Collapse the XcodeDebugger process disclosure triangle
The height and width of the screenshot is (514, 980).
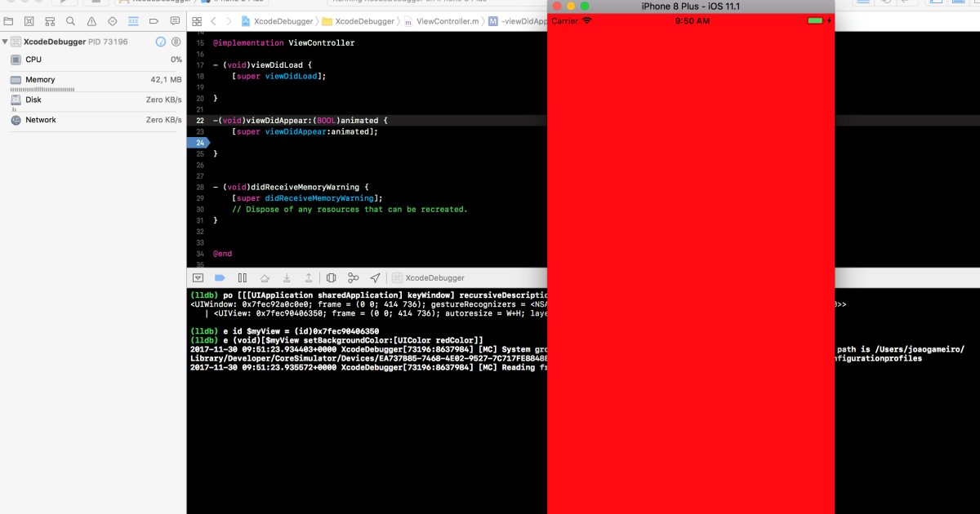click(x=6, y=42)
